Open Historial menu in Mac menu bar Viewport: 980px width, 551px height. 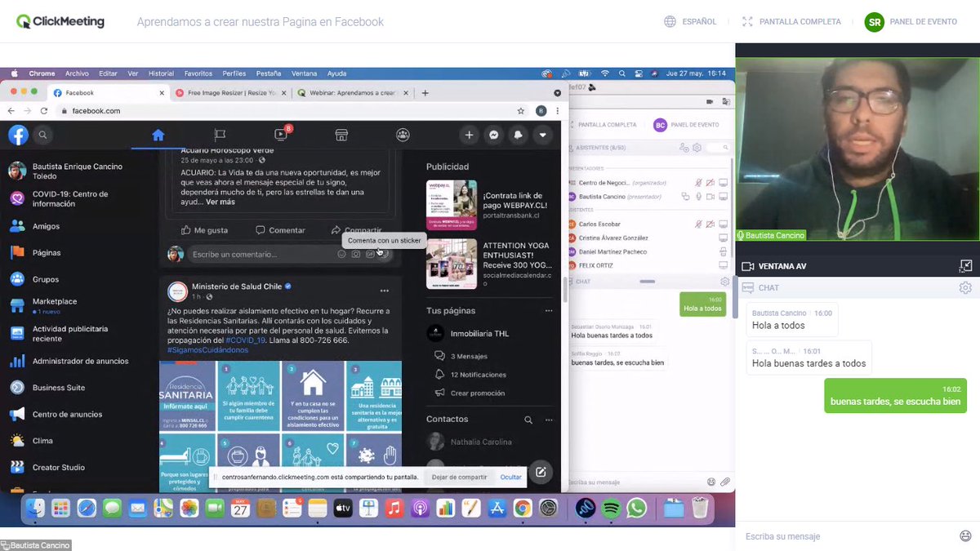coord(161,73)
